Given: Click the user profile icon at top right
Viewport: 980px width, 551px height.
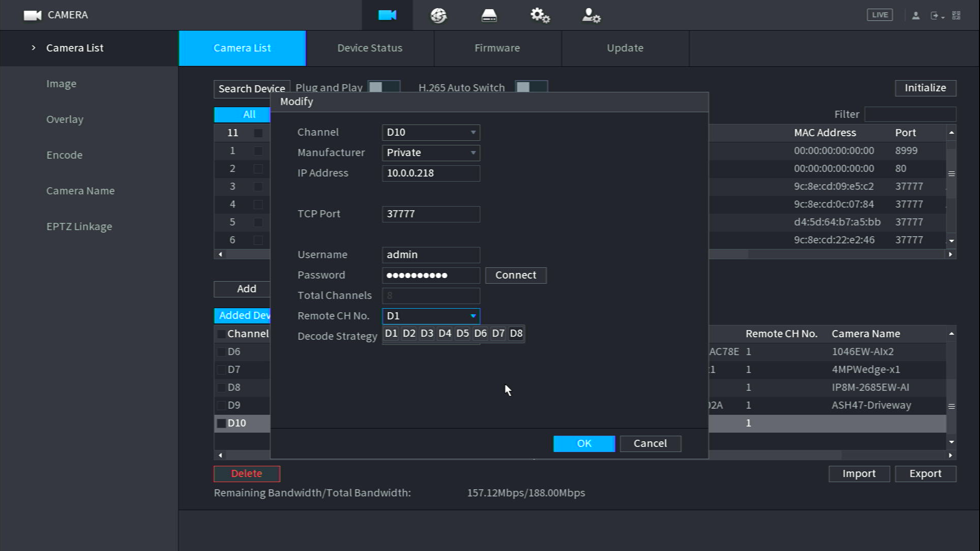Looking at the screenshot, I should point(916,15).
